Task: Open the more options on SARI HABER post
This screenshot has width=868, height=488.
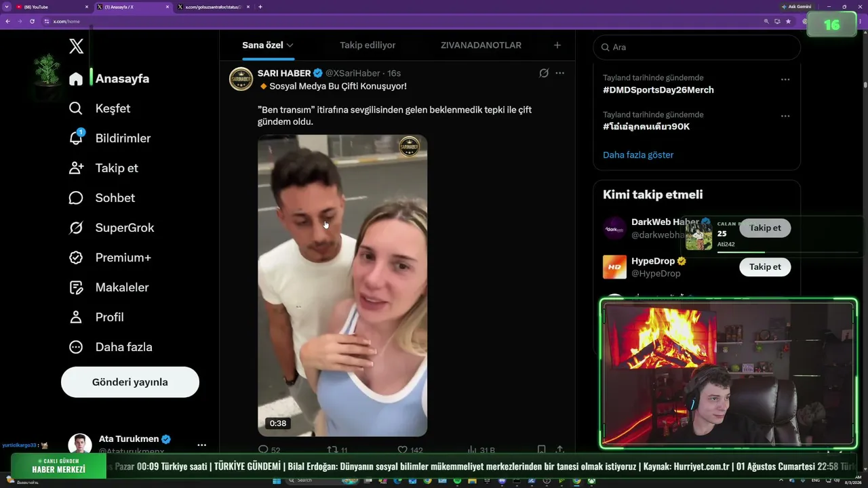Action: pos(559,73)
